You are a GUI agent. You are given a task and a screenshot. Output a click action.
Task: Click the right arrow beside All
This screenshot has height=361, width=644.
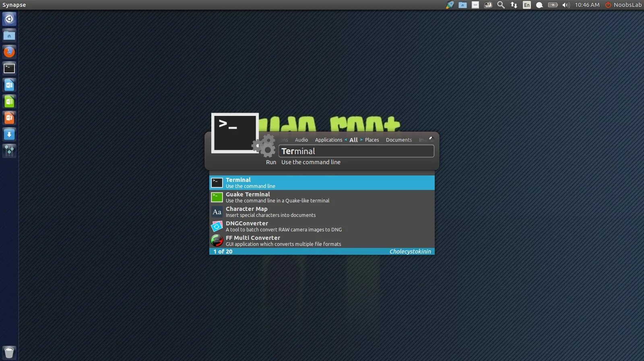pos(361,140)
